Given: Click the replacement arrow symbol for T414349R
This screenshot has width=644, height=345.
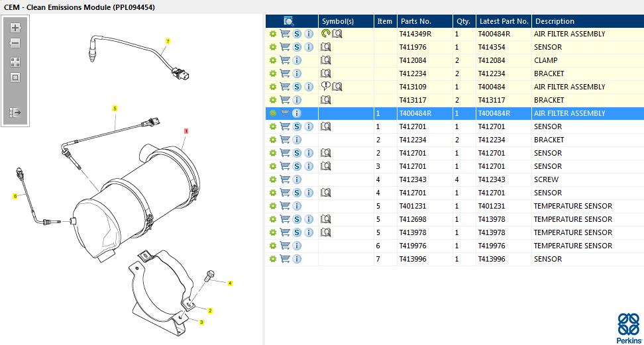Looking at the screenshot, I should coord(325,34).
